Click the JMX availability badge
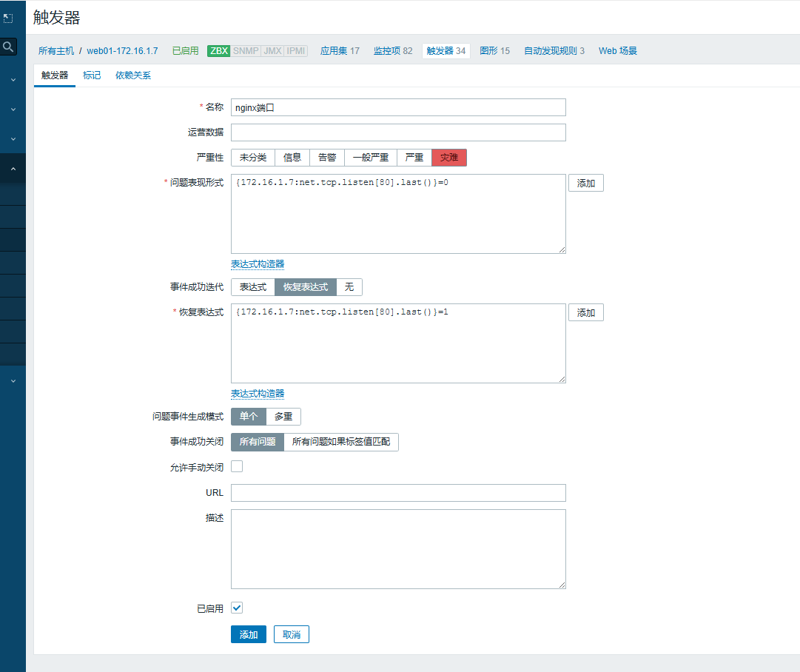This screenshot has height=672, width=800. click(x=272, y=50)
